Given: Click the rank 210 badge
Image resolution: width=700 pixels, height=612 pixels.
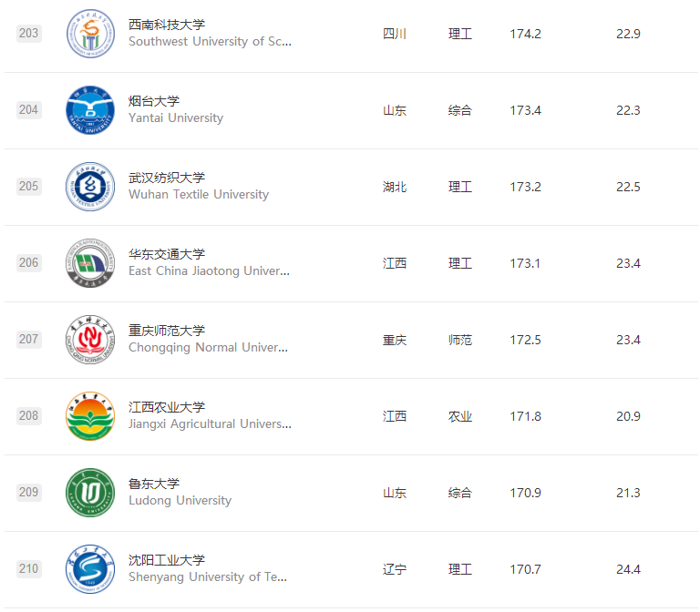Looking at the screenshot, I should pyautogui.click(x=29, y=569).
